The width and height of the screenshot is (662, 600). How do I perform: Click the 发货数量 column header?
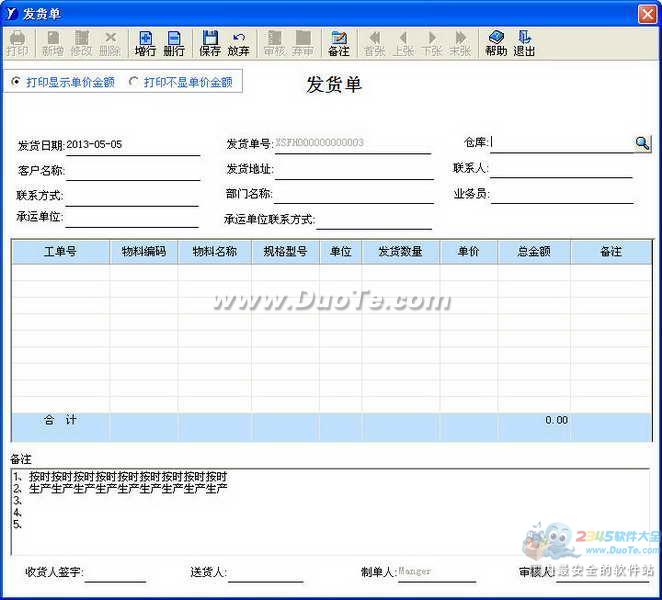401,252
